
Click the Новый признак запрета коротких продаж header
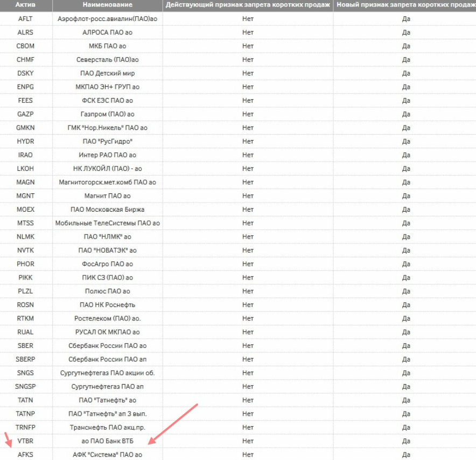(x=406, y=5)
